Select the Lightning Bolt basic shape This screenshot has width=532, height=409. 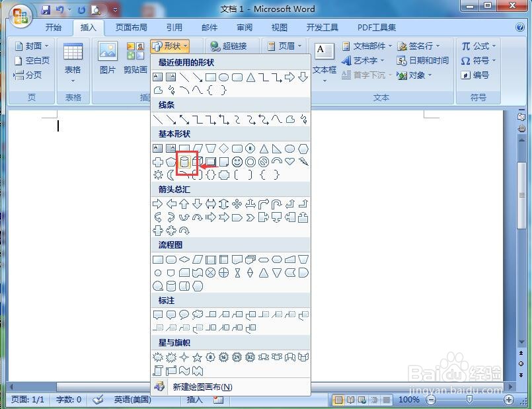303,162
